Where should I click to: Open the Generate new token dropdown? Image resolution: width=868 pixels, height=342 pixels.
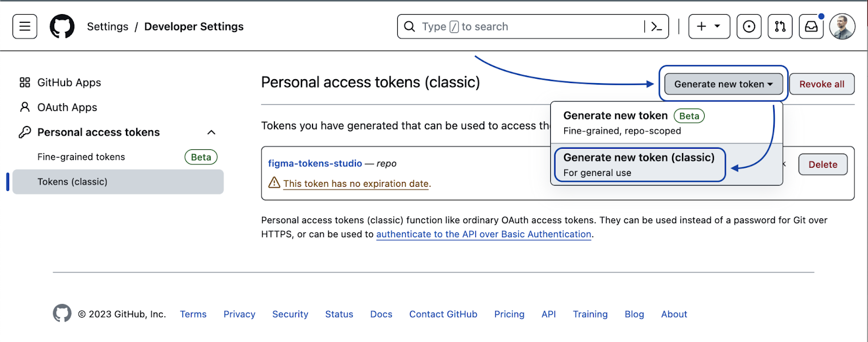point(723,84)
